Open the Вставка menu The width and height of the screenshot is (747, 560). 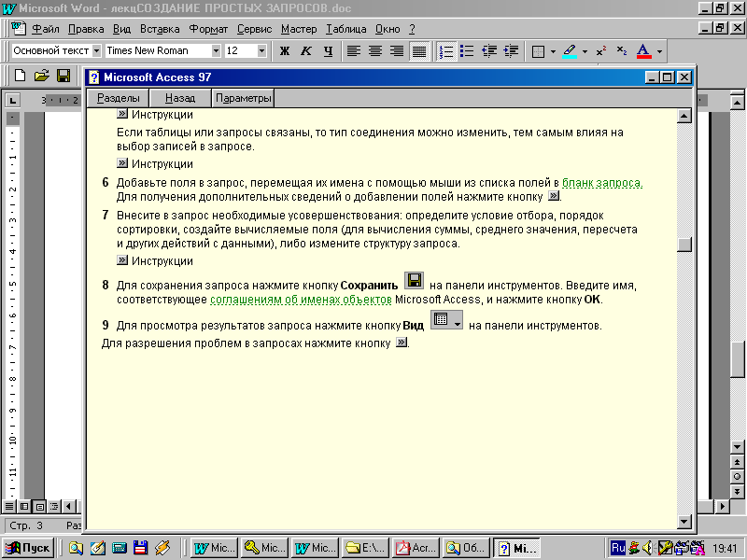(160, 29)
